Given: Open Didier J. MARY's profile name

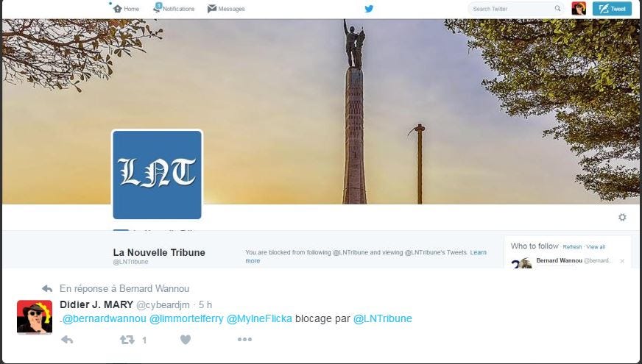Looking at the screenshot, I should (x=96, y=304).
